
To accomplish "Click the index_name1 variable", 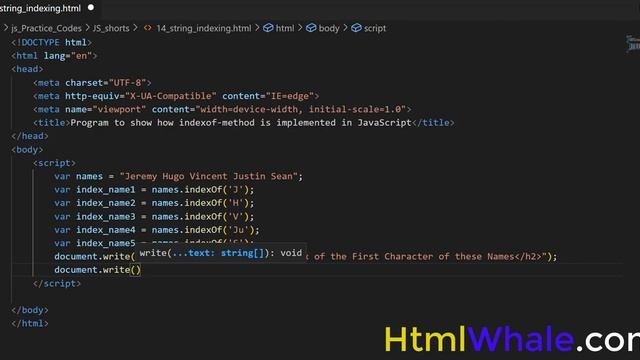I will (106, 190).
